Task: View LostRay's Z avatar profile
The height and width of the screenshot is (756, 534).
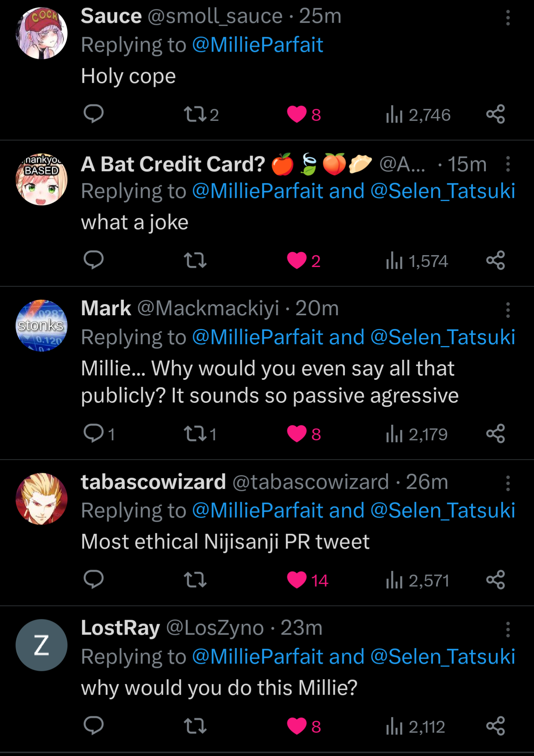Action: coord(42,645)
